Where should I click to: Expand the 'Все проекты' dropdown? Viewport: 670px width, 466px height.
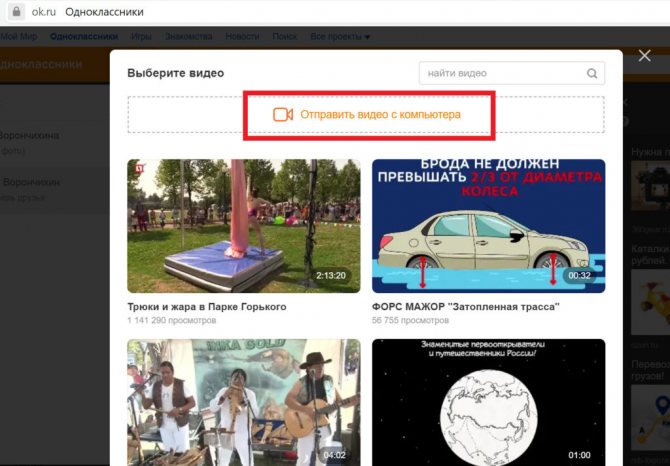coord(340,37)
